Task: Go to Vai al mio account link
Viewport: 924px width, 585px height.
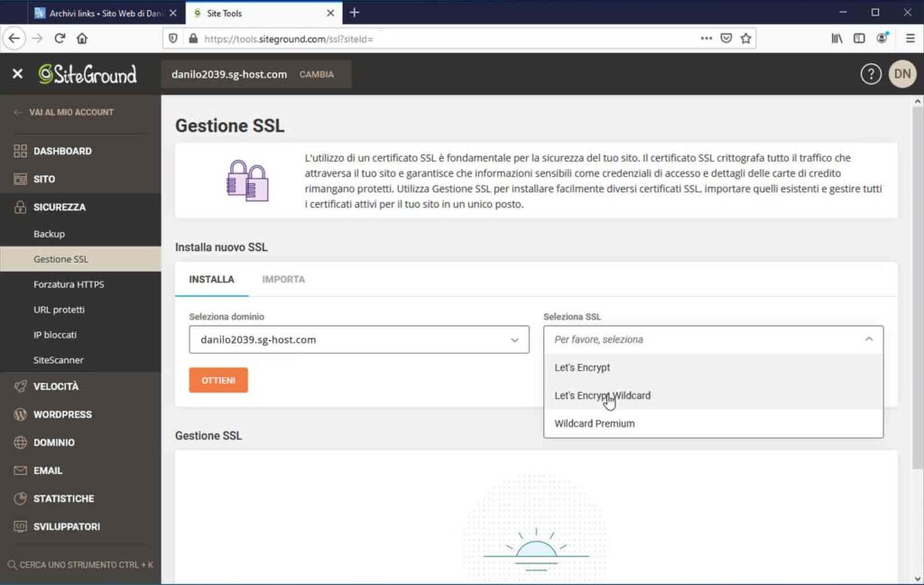Action: [x=64, y=112]
